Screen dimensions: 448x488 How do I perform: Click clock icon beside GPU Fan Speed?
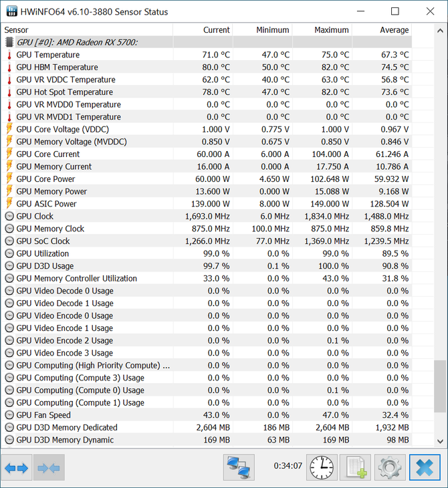click(x=9, y=415)
